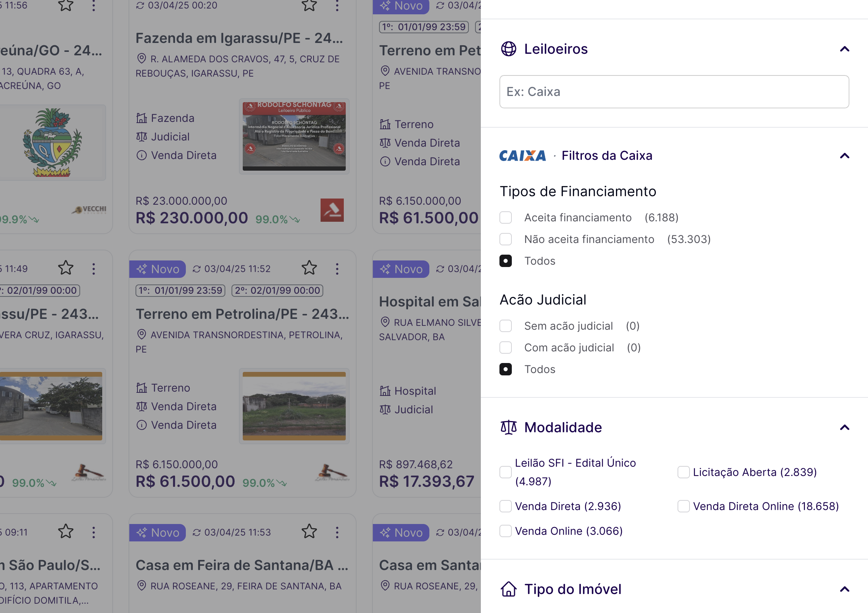Click the Modalidade scales icon
Viewport: 868px width, 613px height.
click(x=508, y=428)
